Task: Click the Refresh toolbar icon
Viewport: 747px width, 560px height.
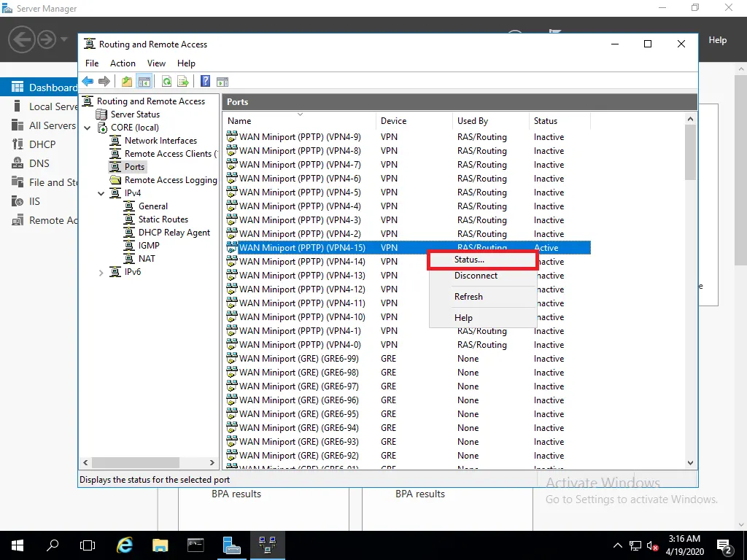Action: pyautogui.click(x=166, y=82)
